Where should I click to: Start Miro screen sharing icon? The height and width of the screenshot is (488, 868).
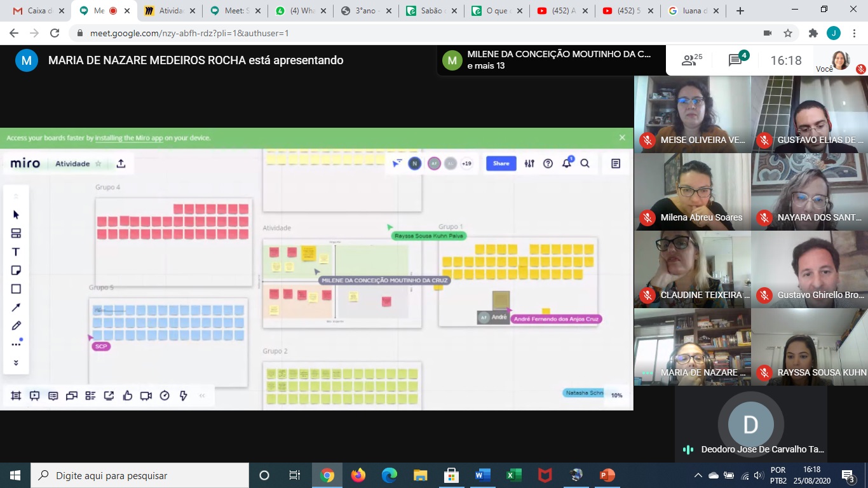point(109,396)
